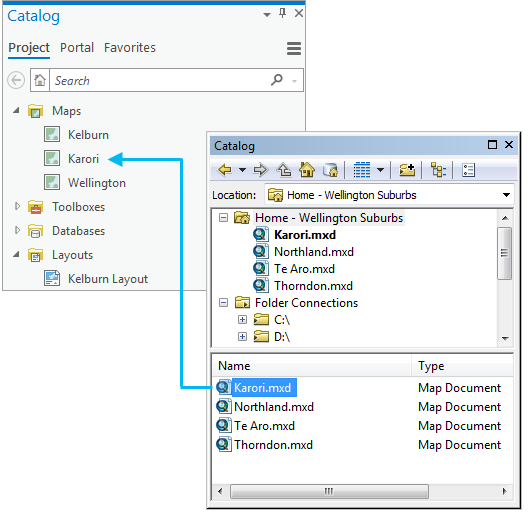This screenshot has height=517, width=528.
Task: Click the horizontal scrollbar thumb in contents list
Action: (329, 491)
